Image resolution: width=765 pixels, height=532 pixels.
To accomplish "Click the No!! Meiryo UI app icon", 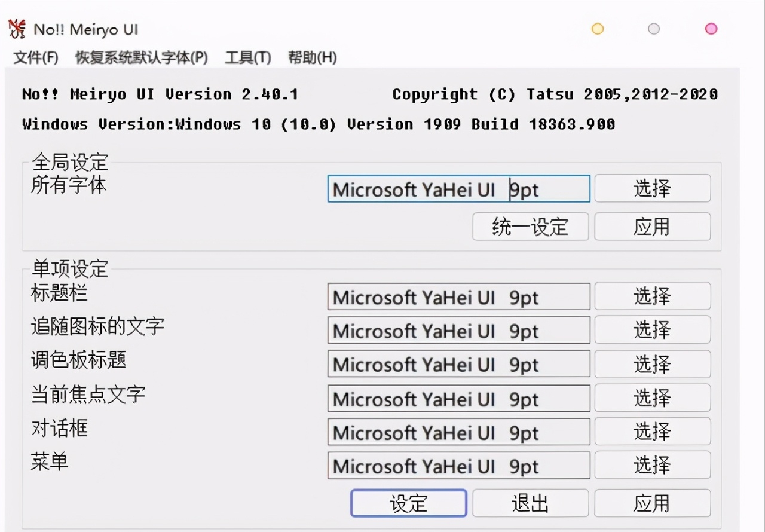I will click(16, 27).
